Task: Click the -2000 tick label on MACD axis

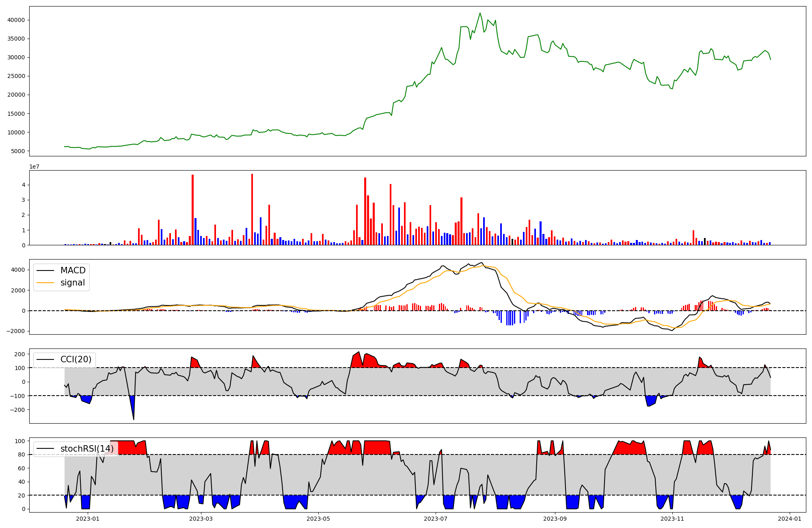Action: tap(15, 331)
